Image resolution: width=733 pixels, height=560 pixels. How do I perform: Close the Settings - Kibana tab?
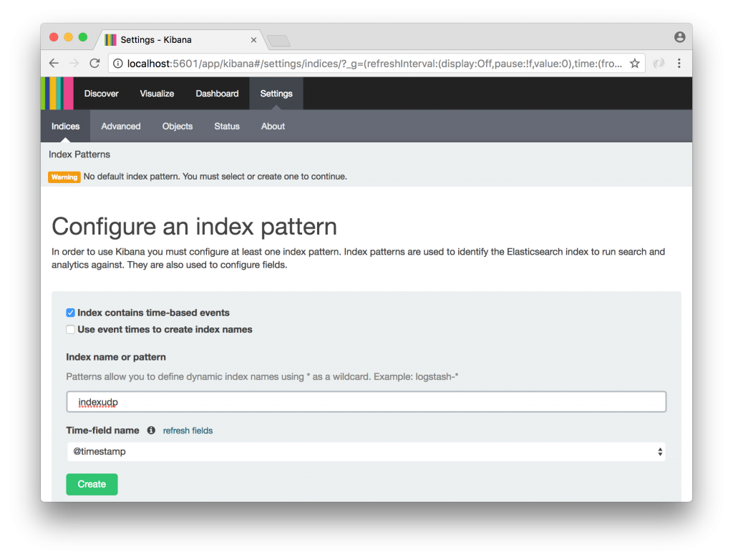253,40
